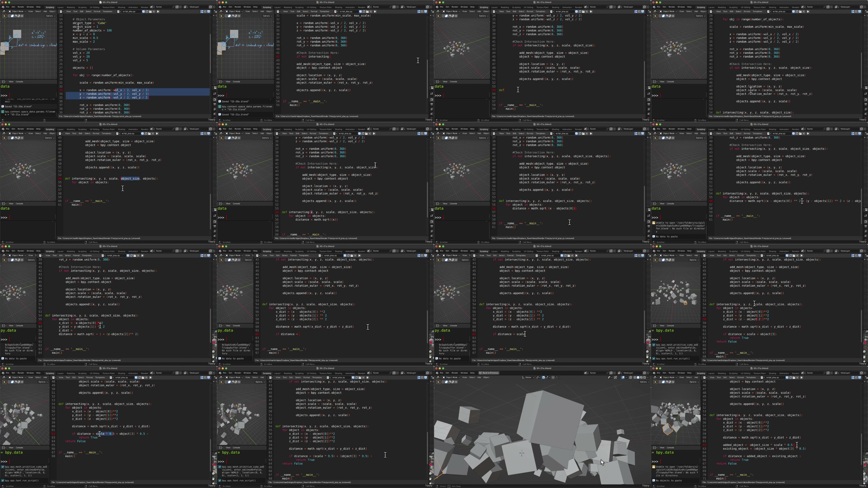This screenshot has width=868, height=488.
Task: Select material preview shading in maximized viewport
Action: (641, 378)
